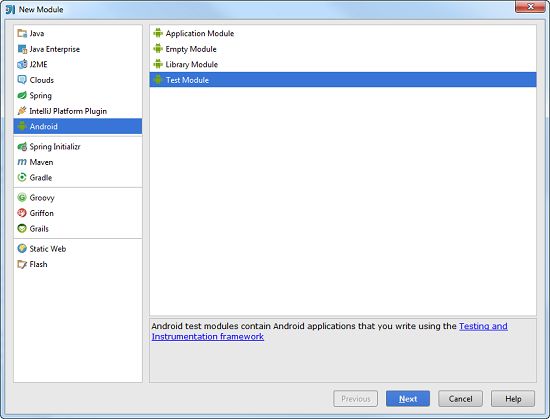Cancel the New Module dialog

(x=460, y=399)
